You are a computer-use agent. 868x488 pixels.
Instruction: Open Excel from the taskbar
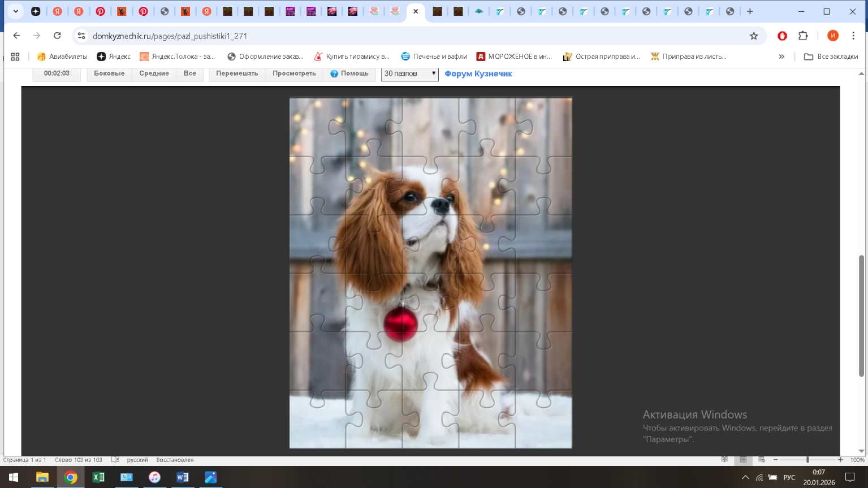coord(98,477)
